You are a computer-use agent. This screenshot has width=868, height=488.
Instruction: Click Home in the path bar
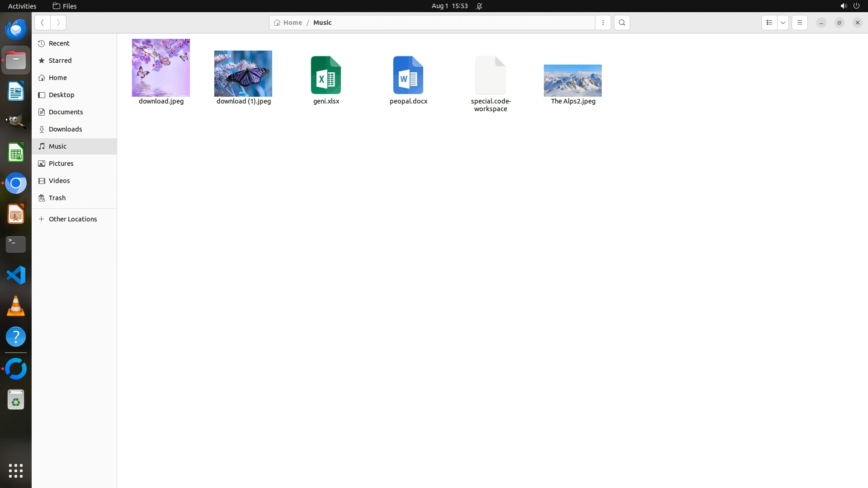(288, 23)
